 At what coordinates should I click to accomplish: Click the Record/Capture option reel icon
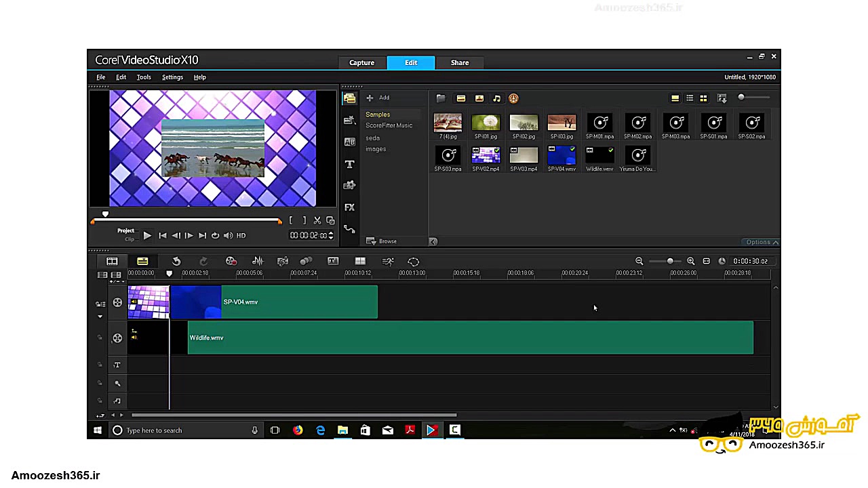(231, 262)
